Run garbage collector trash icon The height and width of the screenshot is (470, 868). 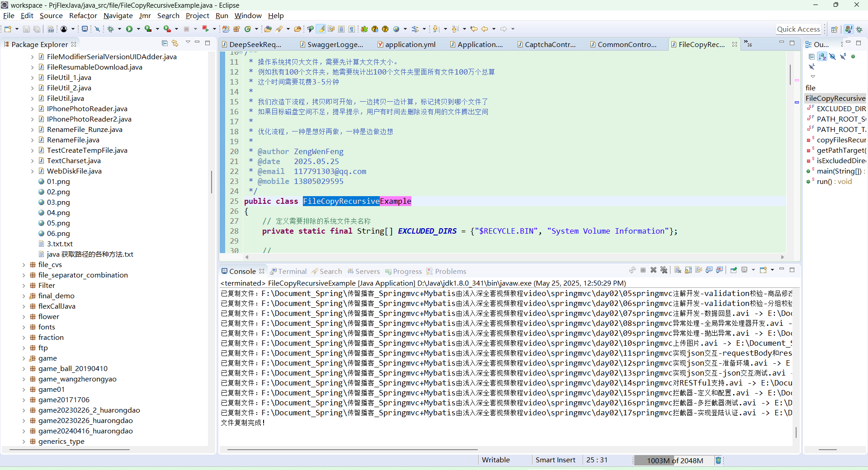pos(718,460)
